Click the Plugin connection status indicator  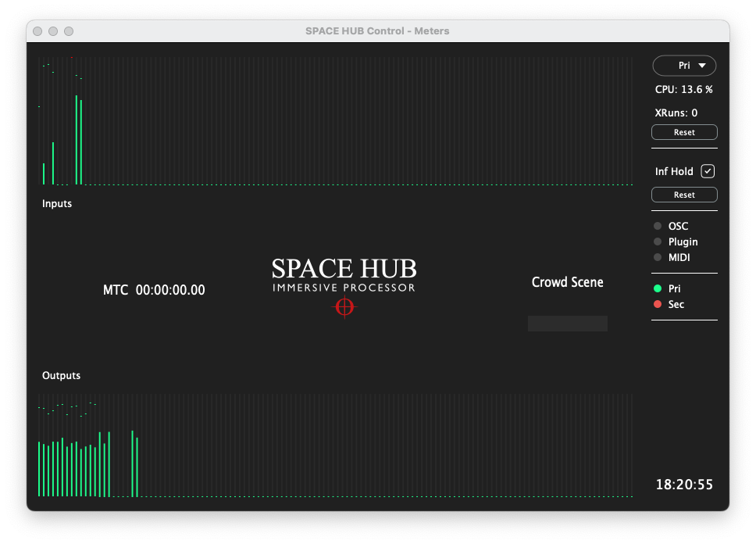pos(658,242)
